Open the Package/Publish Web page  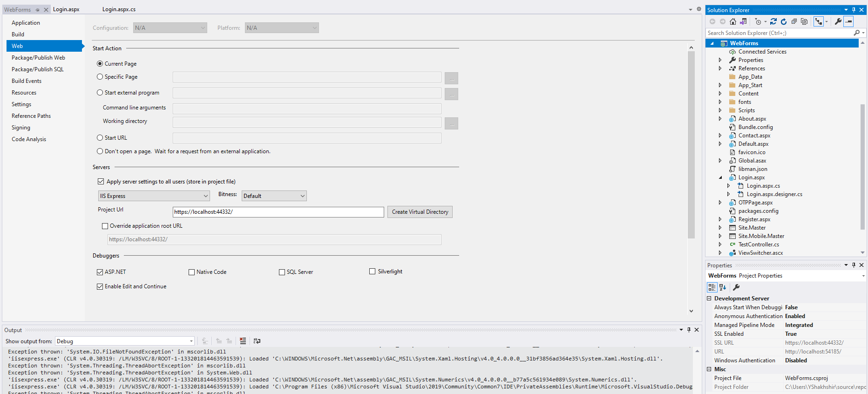pos(38,58)
